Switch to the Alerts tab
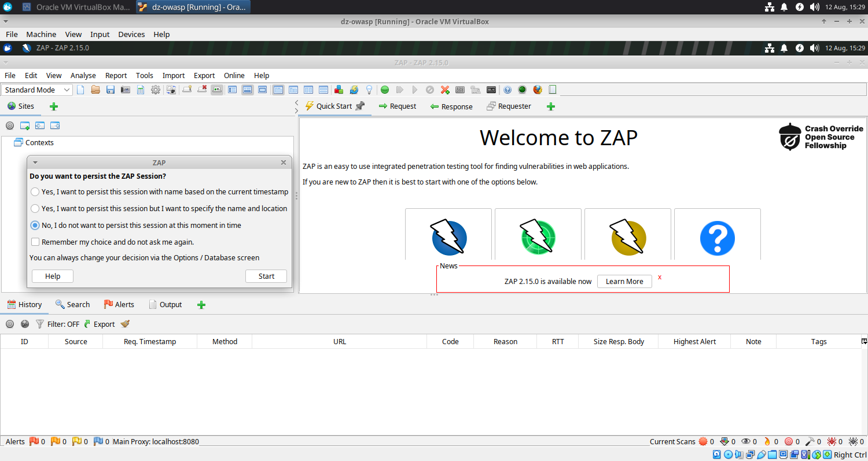The image size is (868, 461). [119, 305]
